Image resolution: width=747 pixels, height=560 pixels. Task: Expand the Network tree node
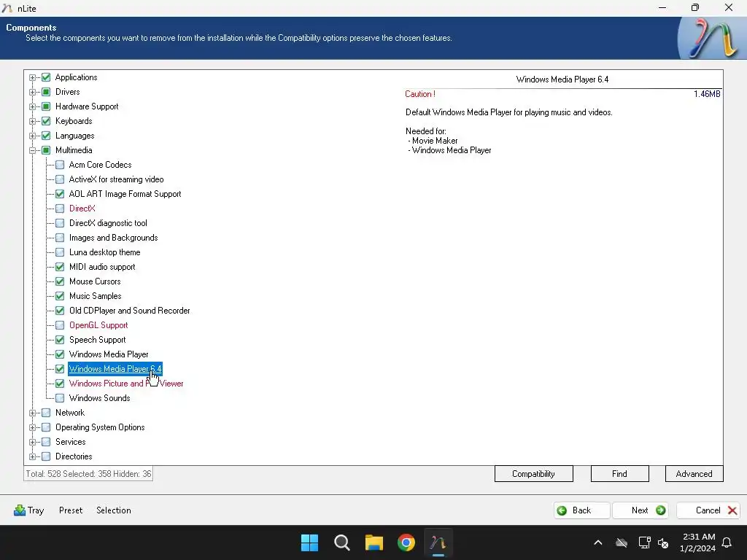pos(32,413)
